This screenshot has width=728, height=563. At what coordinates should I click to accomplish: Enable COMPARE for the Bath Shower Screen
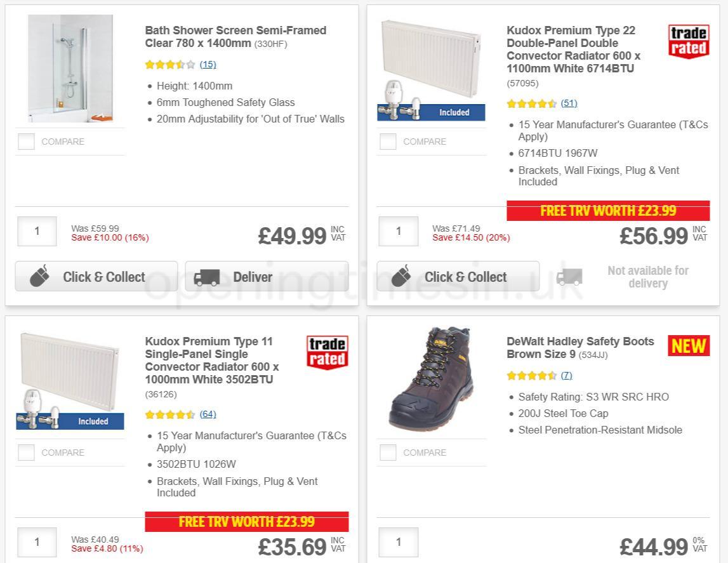pos(25,142)
